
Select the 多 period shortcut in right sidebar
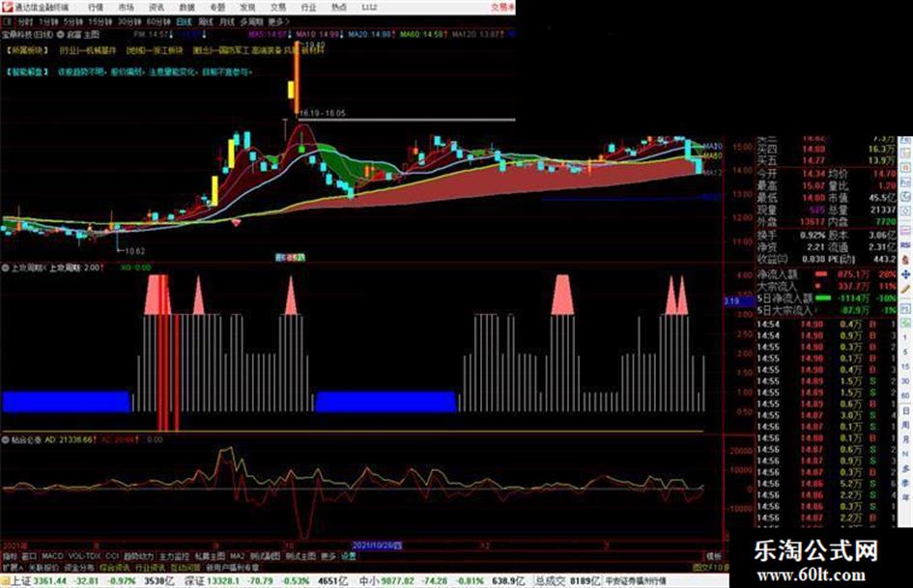pos(905,468)
